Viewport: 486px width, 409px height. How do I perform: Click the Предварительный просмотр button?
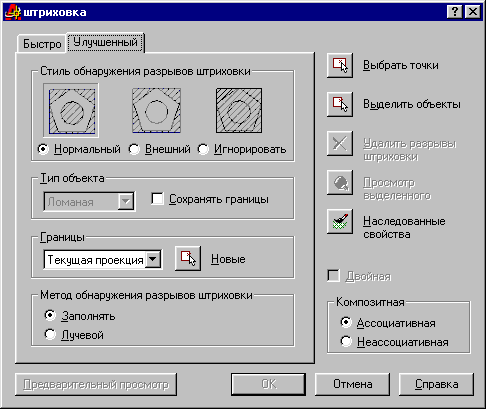click(96, 384)
